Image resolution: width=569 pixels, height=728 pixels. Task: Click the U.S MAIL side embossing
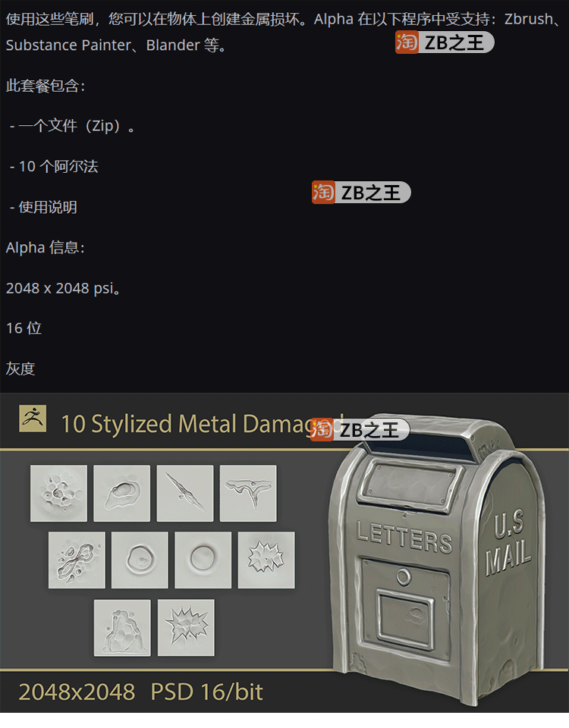(x=508, y=541)
